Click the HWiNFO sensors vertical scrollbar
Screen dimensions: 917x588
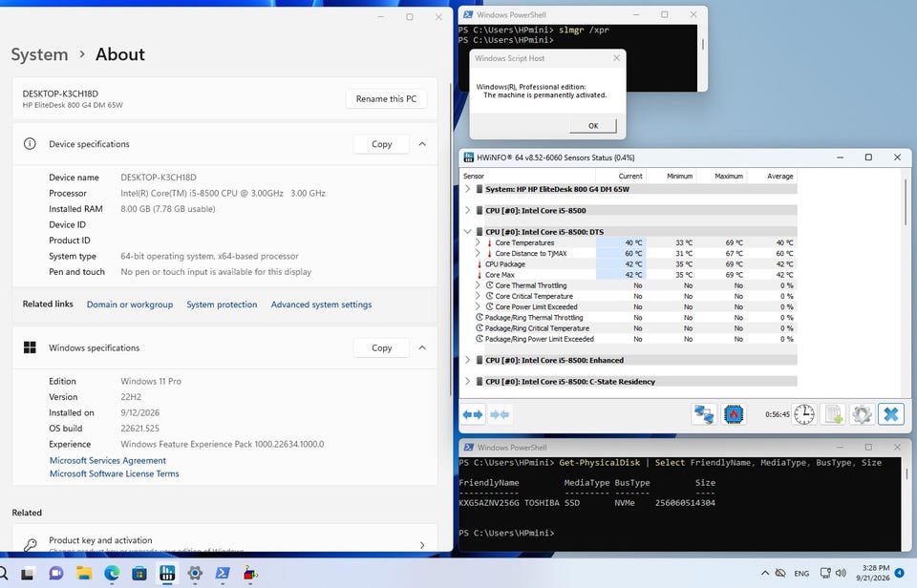(906, 202)
